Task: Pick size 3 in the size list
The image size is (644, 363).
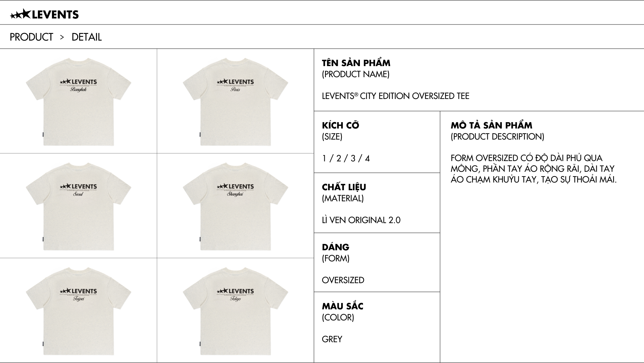Action: (353, 158)
